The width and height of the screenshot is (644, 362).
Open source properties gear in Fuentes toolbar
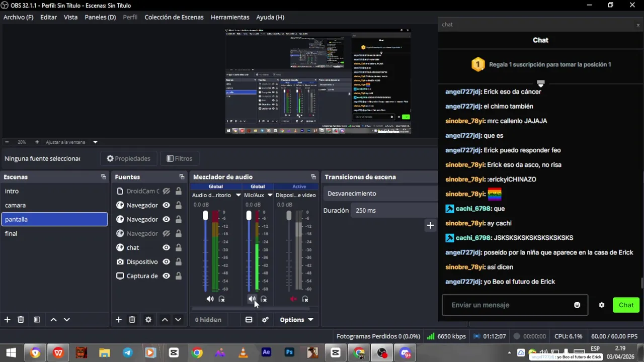pyautogui.click(x=148, y=320)
